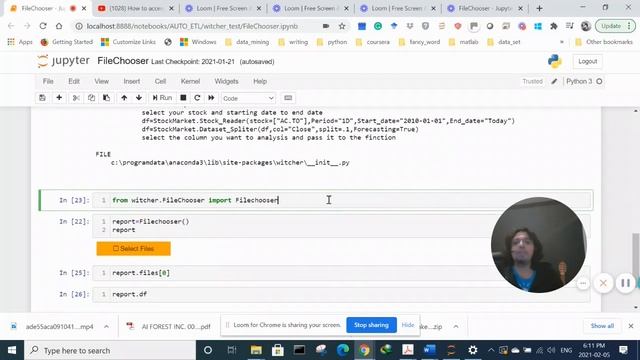Hide the Loom sharing notification
The image size is (640, 360).
tap(408, 325)
